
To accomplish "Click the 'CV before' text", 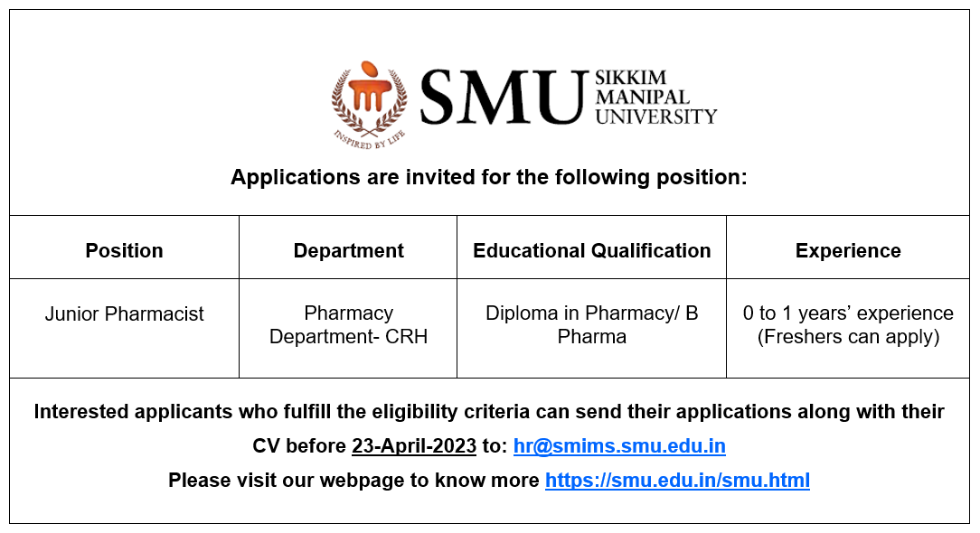I will click(298, 446).
